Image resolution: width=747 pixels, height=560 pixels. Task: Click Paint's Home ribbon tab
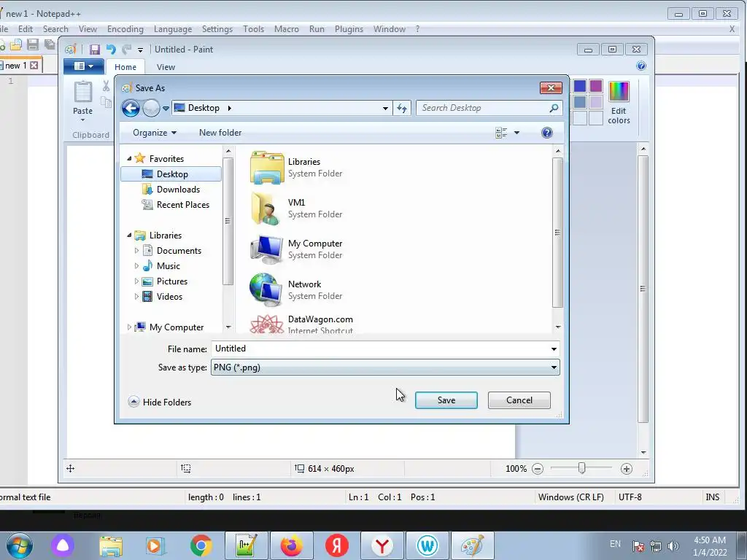point(125,67)
